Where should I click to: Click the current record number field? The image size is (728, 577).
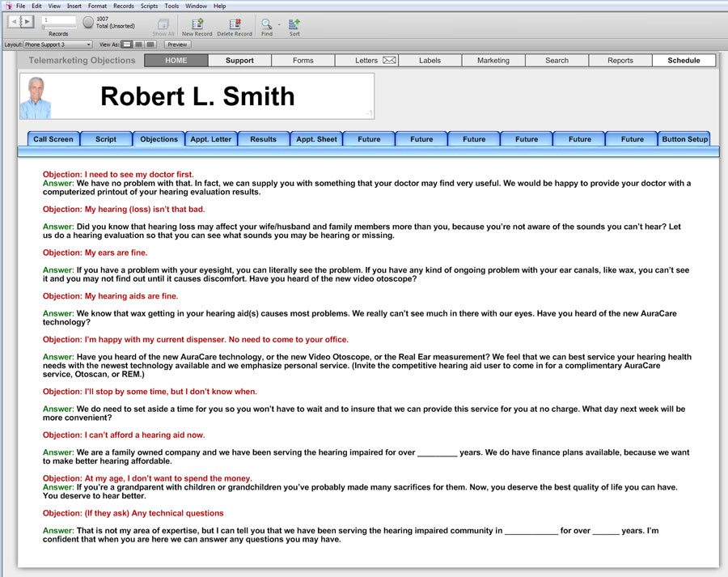pos(59,20)
